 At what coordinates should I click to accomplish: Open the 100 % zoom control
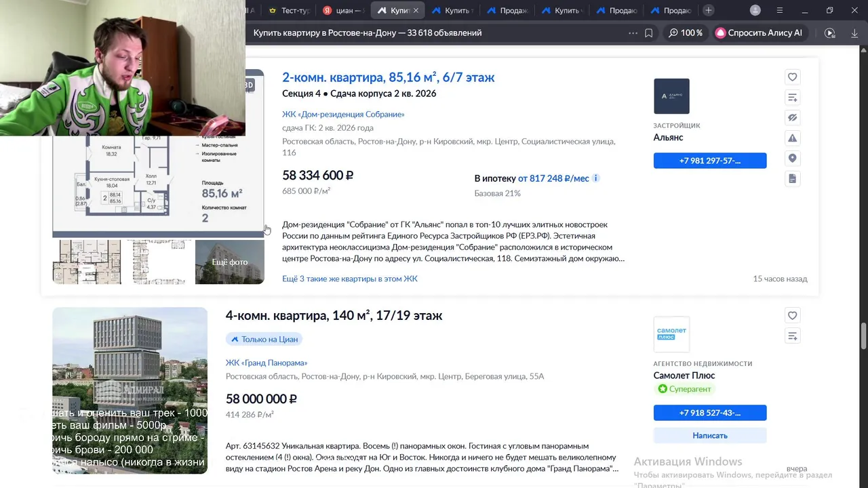(x=685, y=33)
